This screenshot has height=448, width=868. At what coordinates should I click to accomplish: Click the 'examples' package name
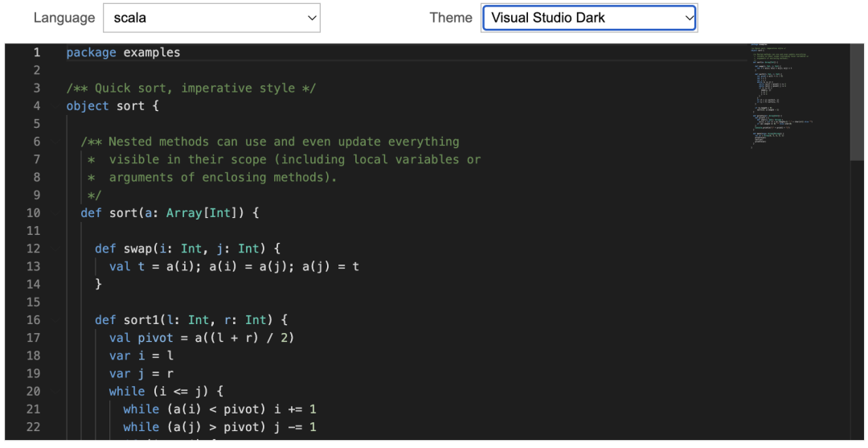point(151,53)
